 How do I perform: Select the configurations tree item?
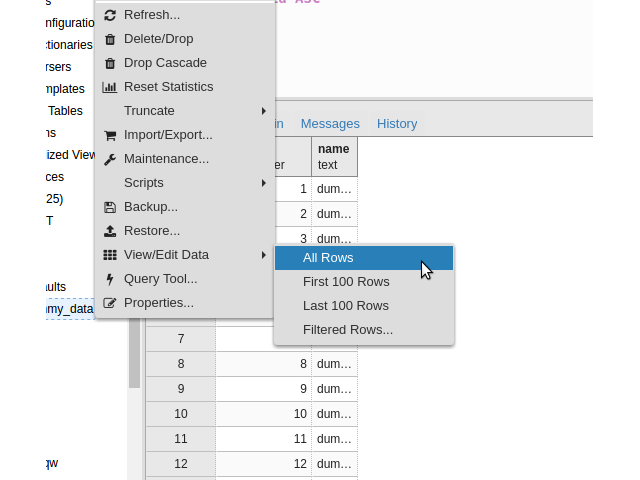[x=70, y=23]
